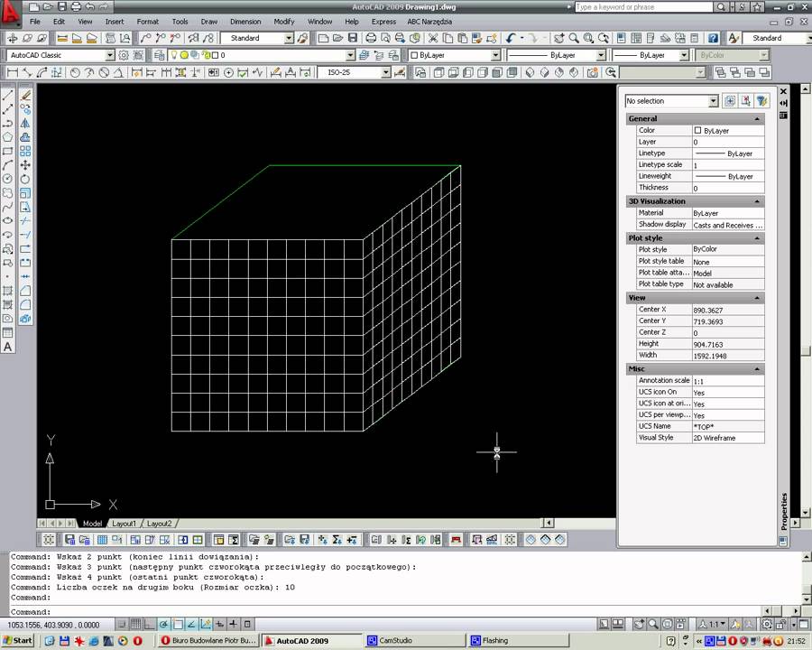Toggle Ortho mode in status bar

pos(150,625)
